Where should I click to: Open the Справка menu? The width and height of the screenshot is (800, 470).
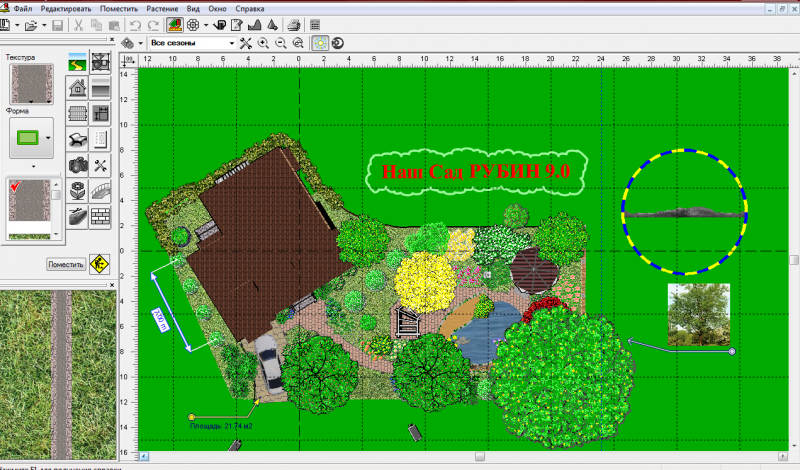pos(249,9)
